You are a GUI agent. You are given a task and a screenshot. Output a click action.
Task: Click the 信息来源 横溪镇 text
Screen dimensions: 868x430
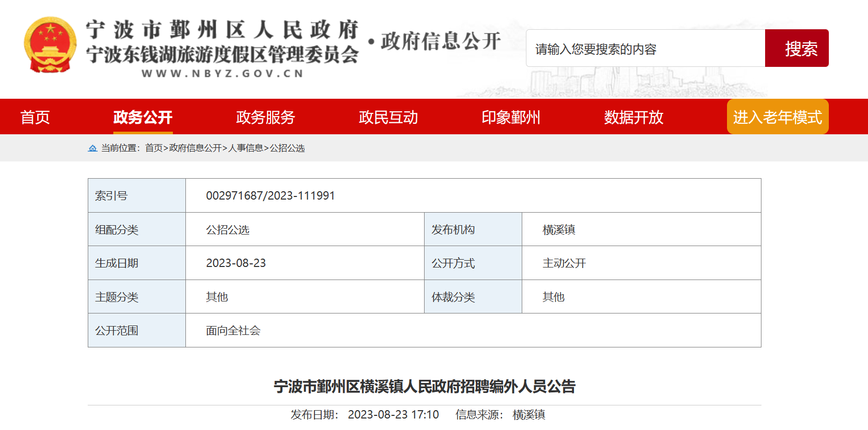pyautogui.click(x=500, y=415)
